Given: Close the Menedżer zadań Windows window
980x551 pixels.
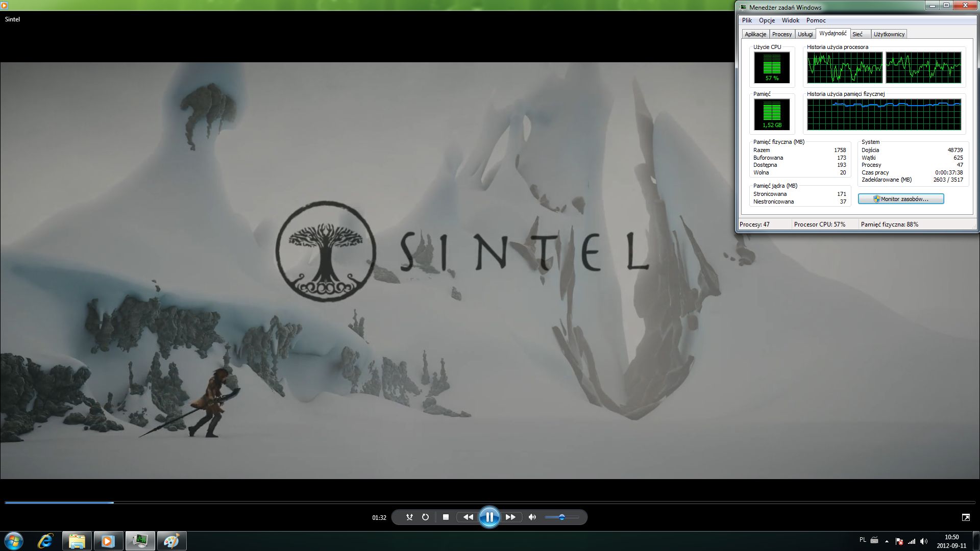Looking at the screenshot, I should click(965, 6).
